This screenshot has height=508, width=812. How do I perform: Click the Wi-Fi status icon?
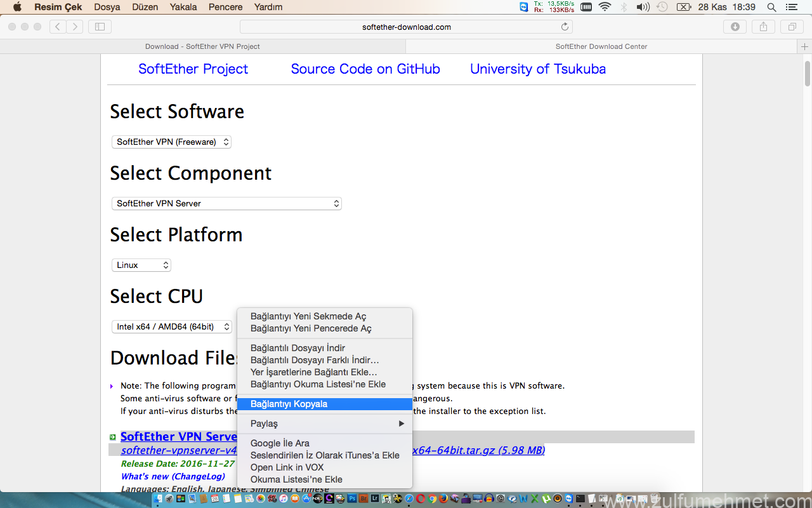(605, 7)
